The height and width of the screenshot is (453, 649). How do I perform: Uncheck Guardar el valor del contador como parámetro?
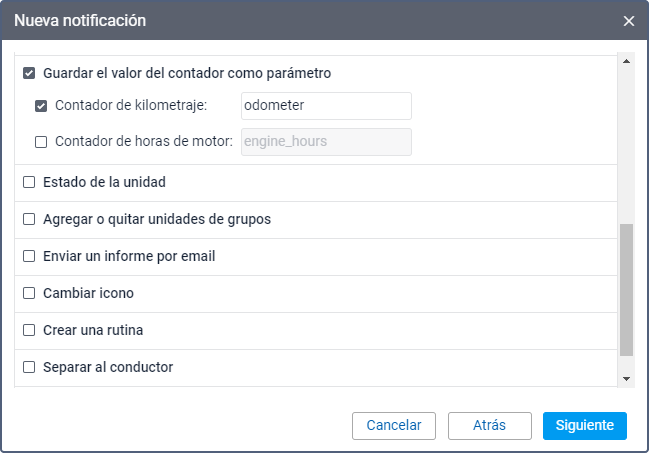(x=29, y=73)
